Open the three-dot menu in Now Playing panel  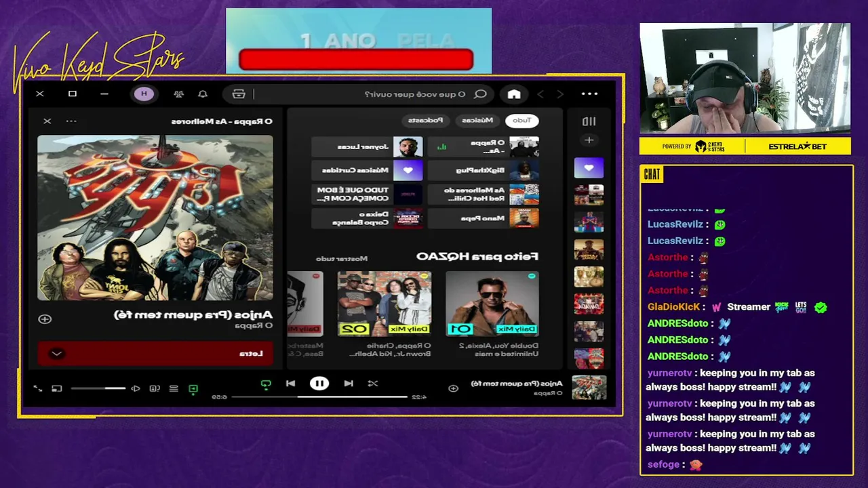coord(71,121)
